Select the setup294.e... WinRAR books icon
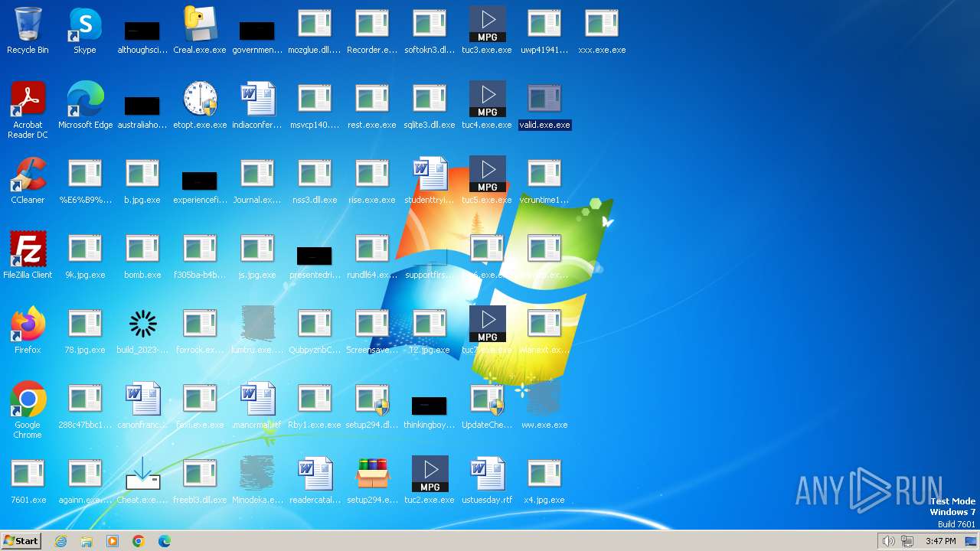This screenshot has height=551, width=980. point(372,474)
